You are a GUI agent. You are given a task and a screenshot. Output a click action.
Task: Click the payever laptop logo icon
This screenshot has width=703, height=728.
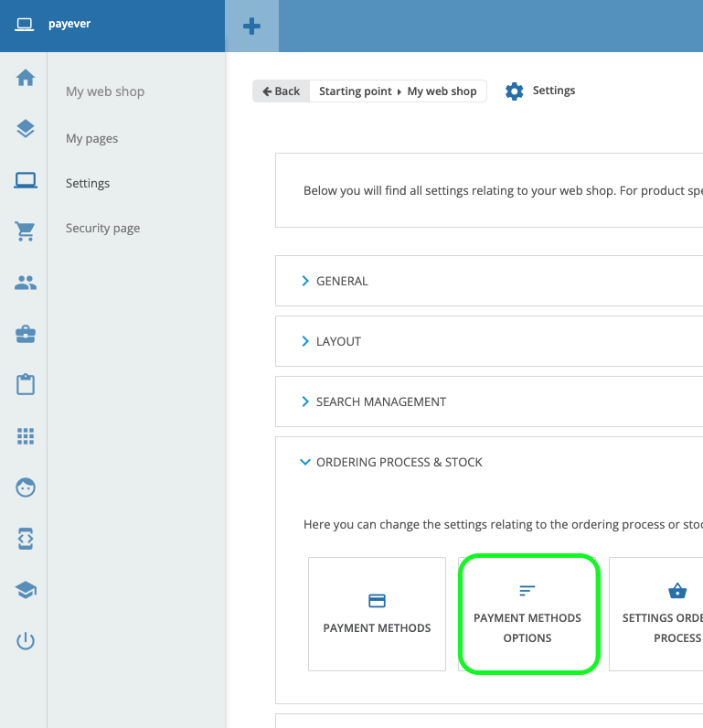(x=24, y=24)
